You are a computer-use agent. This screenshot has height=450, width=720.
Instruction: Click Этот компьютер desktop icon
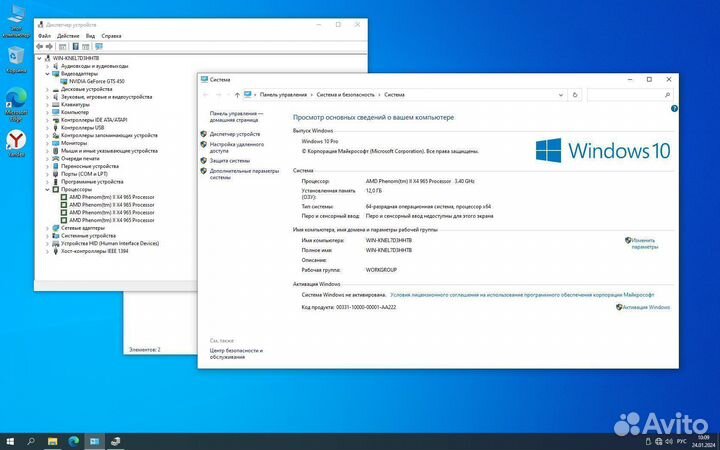click(16, 21)
